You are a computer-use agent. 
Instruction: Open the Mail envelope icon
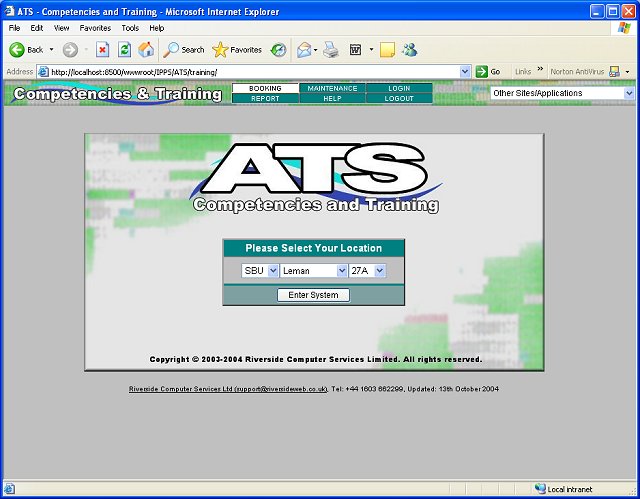[304, 50]
